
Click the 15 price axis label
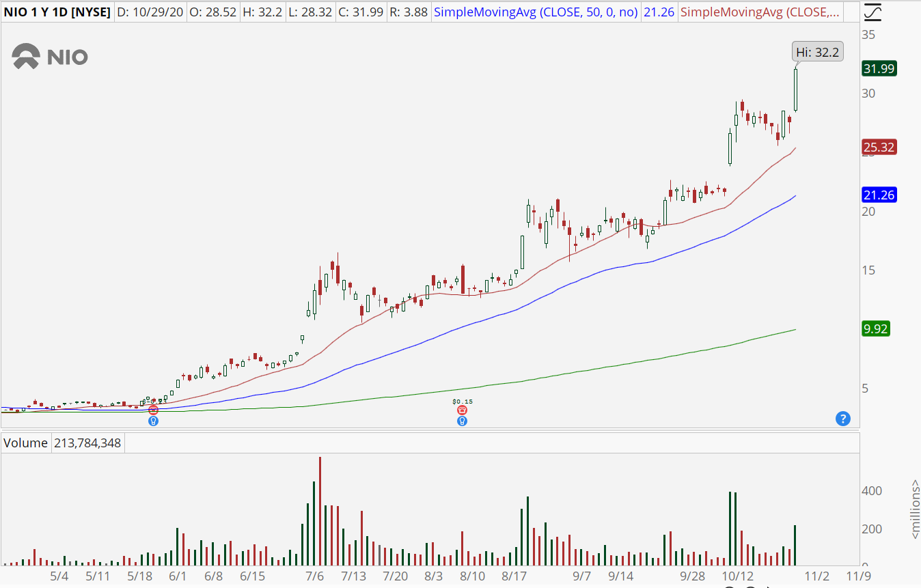(868, 270)
